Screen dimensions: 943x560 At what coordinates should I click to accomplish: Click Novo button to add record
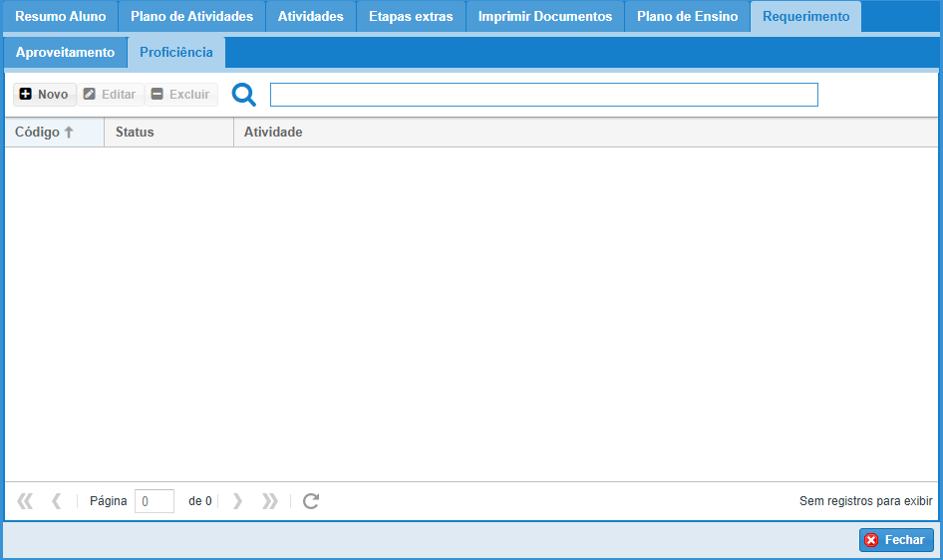[44, 95]
